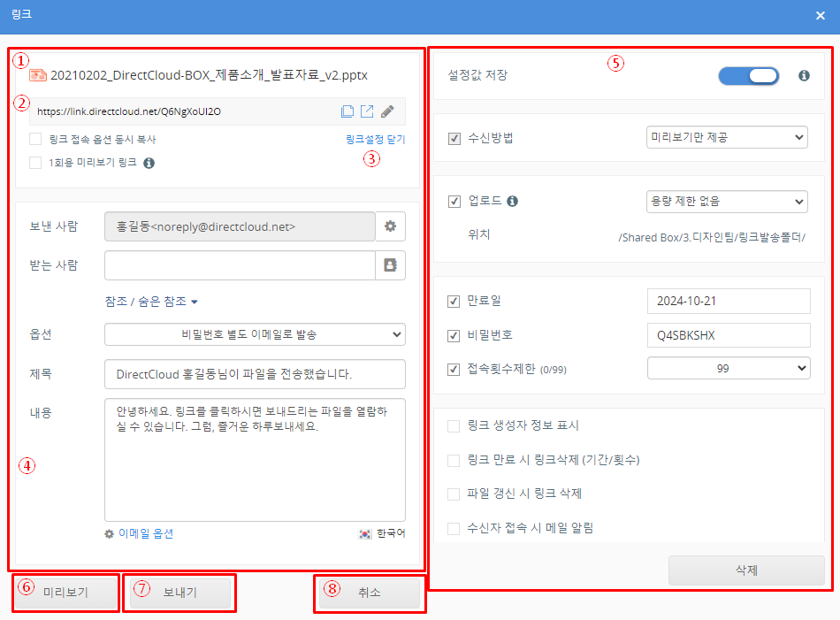Click the pencil icon to edit link
Image resolution: width=840 pixels, height=620 pixels.
click(x=387, y=111)
